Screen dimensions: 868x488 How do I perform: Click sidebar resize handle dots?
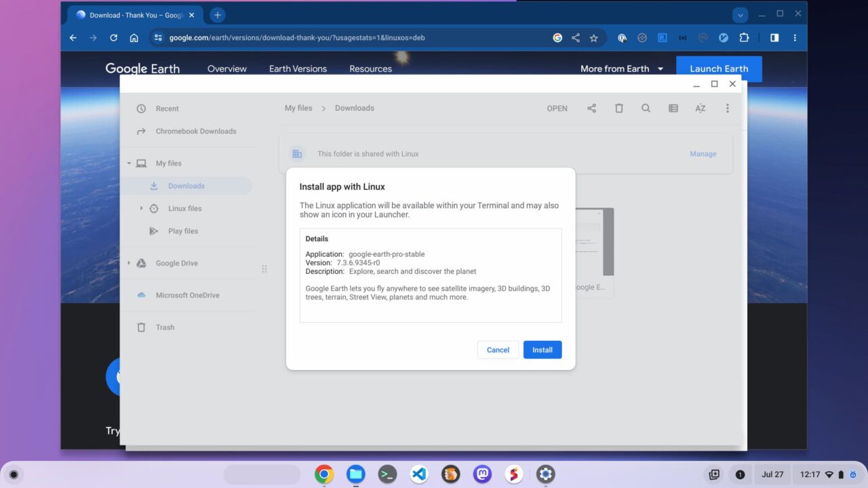point(264,269)
